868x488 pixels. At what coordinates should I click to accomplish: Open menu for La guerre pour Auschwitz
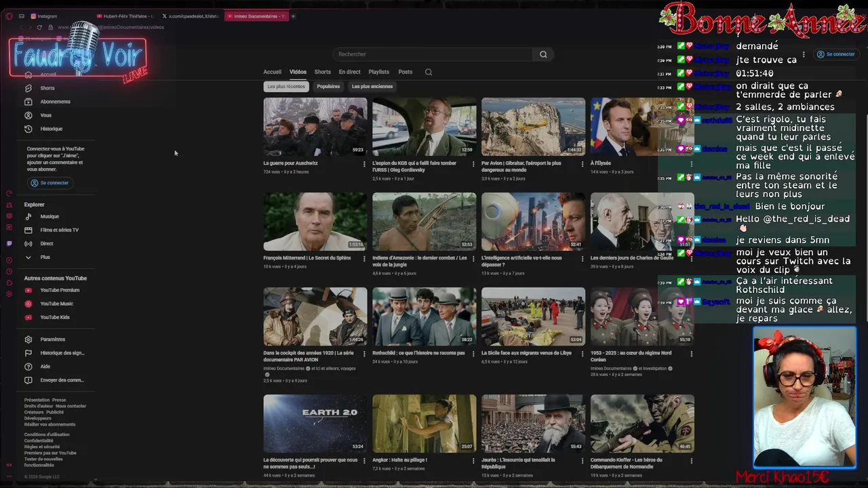coord(364,164)
